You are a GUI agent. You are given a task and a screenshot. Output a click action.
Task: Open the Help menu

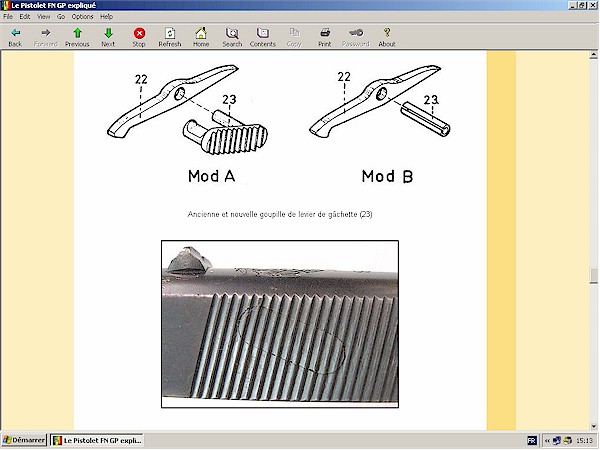(x=106, y=17)
